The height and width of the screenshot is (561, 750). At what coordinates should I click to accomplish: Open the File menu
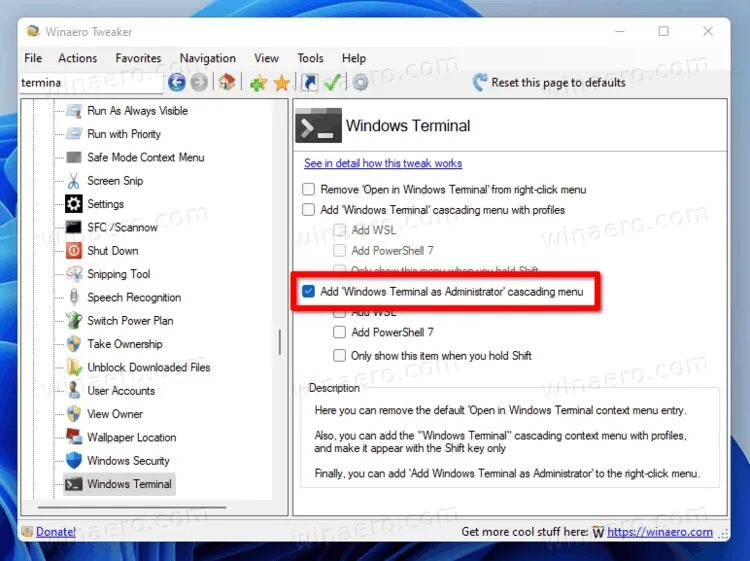coord(33,58)
